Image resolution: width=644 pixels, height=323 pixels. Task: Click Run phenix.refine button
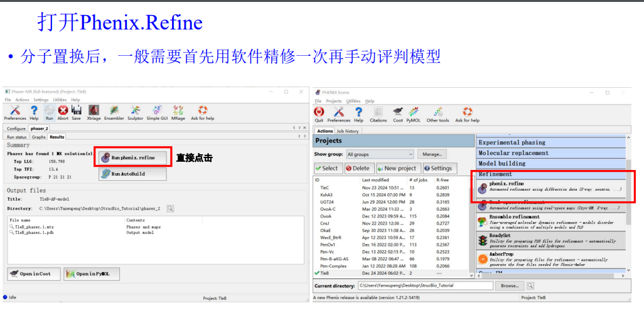(132, 157)
